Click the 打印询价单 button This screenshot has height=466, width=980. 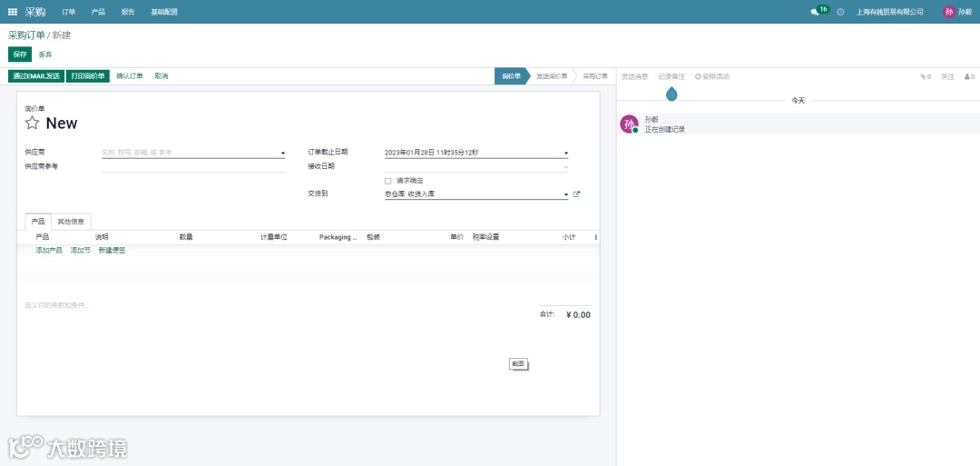tap(87, 76)
